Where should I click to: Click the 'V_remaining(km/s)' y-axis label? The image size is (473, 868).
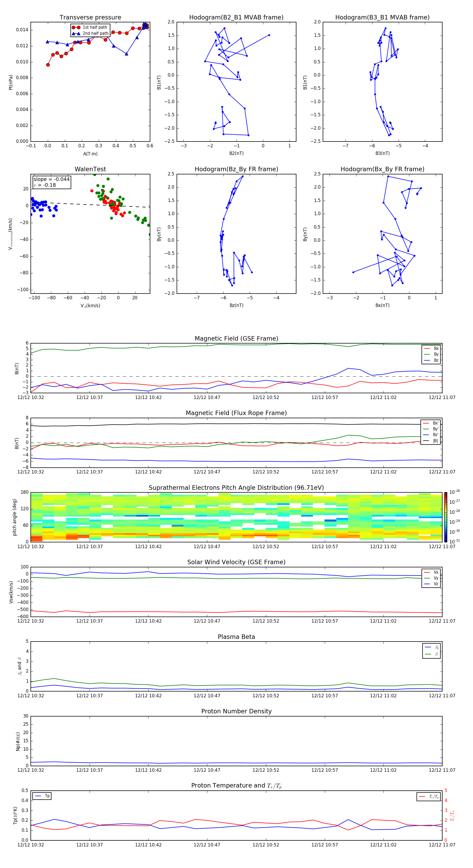click(11, 234)
